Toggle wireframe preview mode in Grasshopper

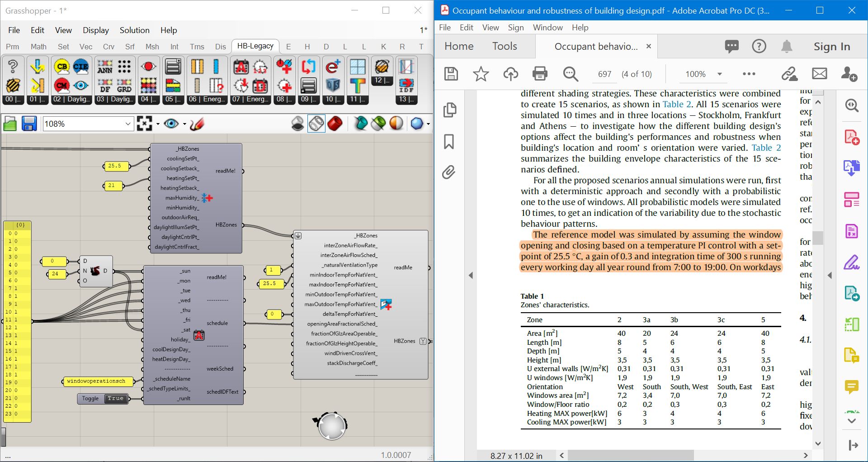316,124
